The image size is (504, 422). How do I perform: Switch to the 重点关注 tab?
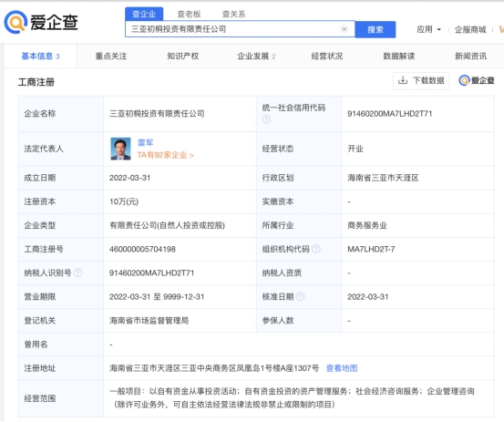[111, 57]
